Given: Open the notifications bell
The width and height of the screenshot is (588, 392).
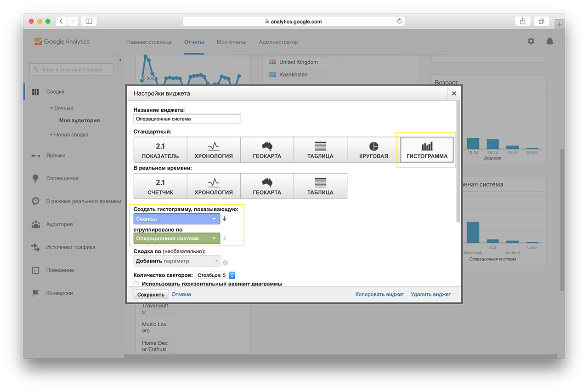Looking at the screenshot, I should (x=549, y=41).
